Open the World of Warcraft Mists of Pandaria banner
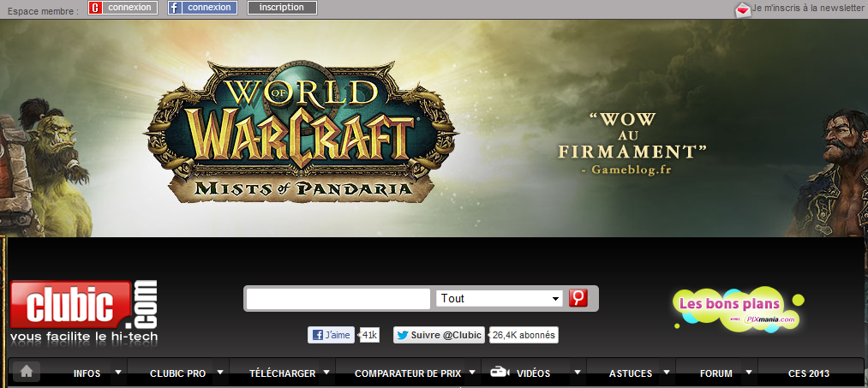Screen dimensions: 868x388 (x=434, y=128)
